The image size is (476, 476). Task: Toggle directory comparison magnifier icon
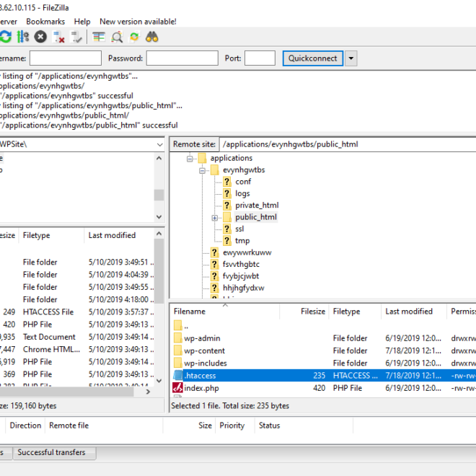(x=117, y=37)
